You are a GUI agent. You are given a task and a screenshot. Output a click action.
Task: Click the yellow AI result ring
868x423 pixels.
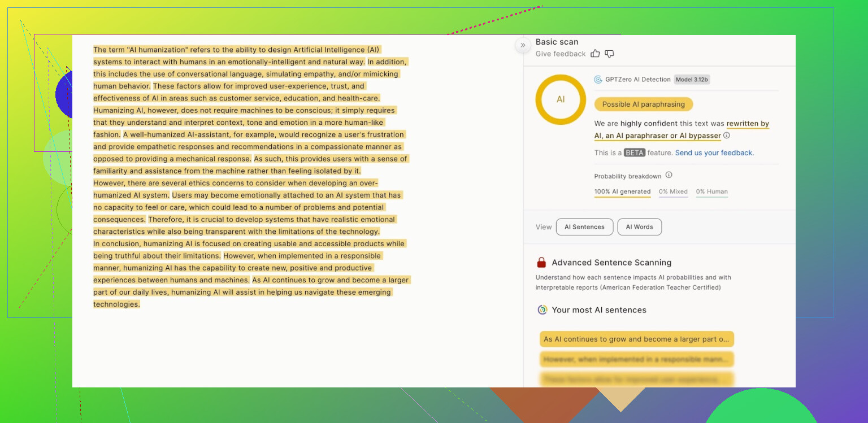point(560,99)
